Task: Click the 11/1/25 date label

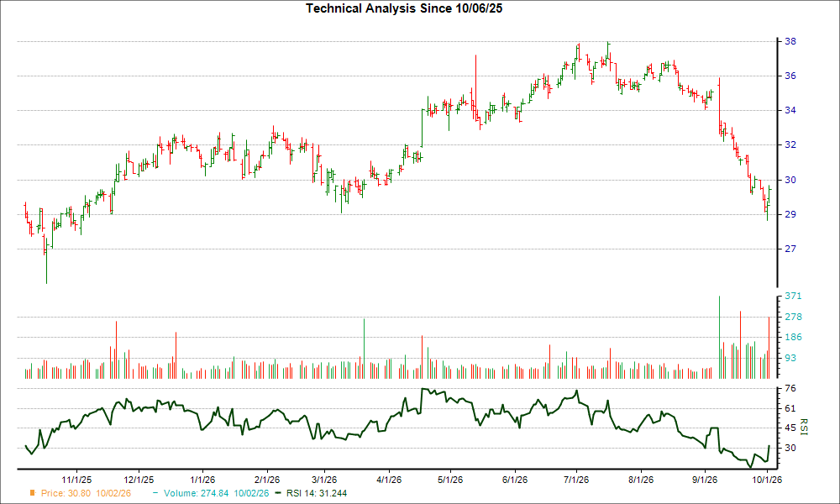Action: [x=76, y=480]
